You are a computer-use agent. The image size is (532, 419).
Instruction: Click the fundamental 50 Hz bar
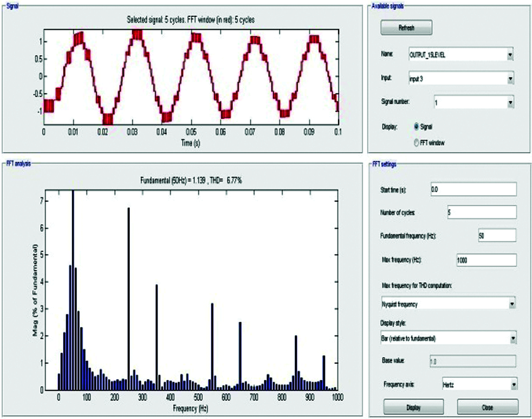(73, 291)
